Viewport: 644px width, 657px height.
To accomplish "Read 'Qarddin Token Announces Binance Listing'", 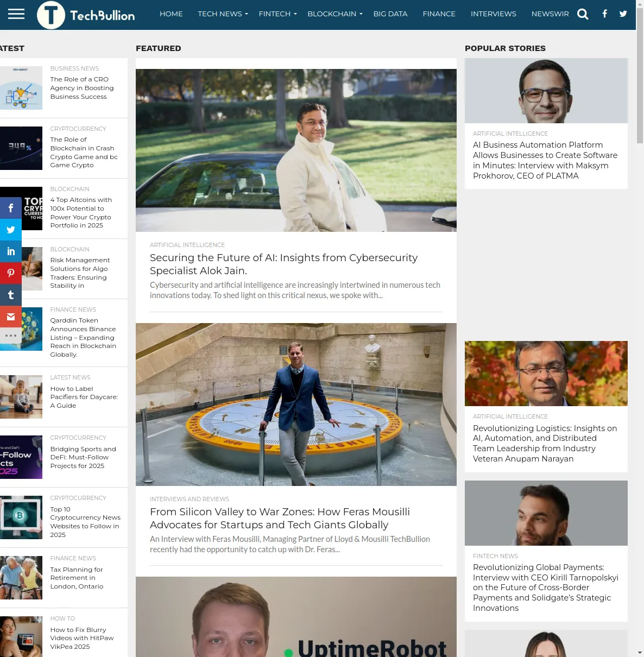I will (x=83, y=338).
